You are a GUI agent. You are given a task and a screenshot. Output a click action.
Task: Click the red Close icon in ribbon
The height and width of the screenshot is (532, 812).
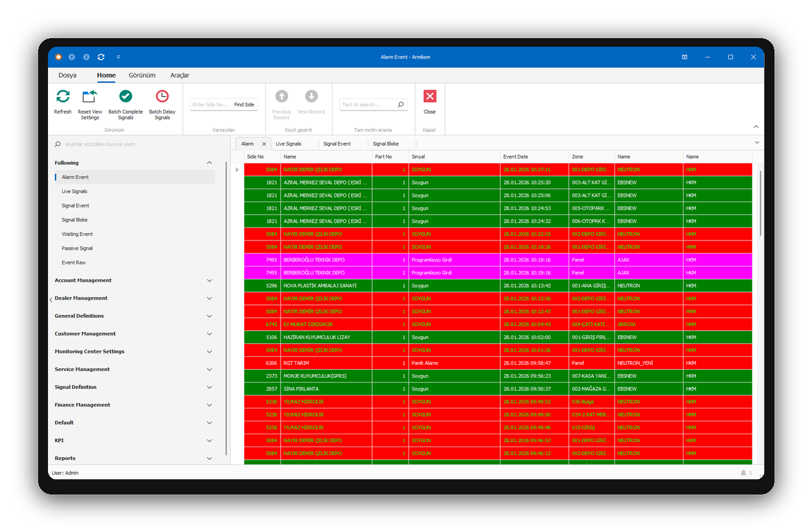[x=429, y=96]
